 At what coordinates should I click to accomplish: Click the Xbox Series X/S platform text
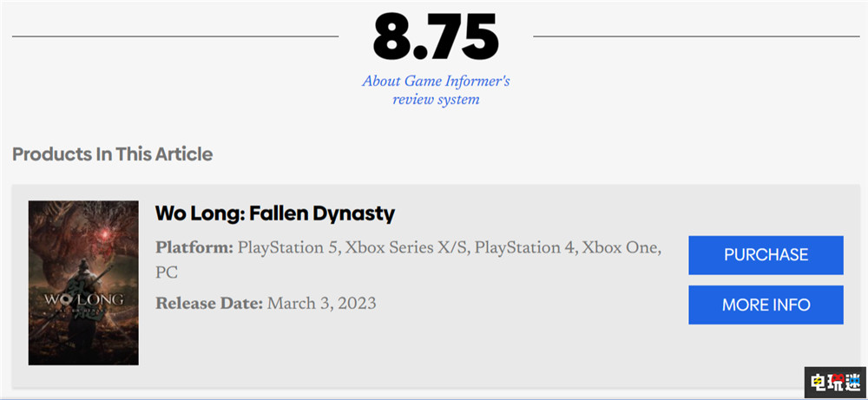(x=407, y=249)
